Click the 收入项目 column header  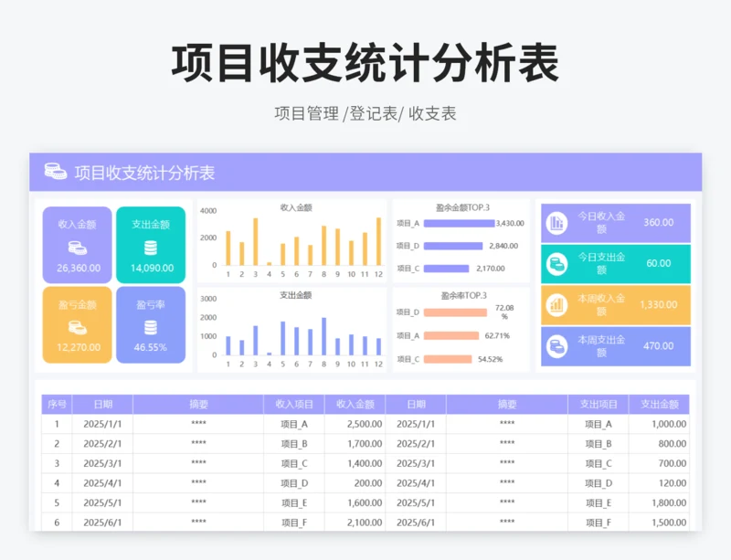click(294, 405)
